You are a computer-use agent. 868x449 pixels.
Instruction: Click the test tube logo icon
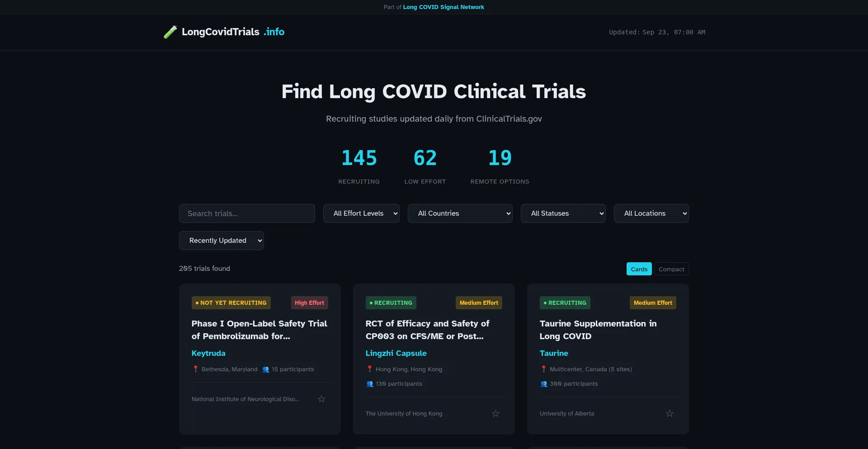click(170, 32)
